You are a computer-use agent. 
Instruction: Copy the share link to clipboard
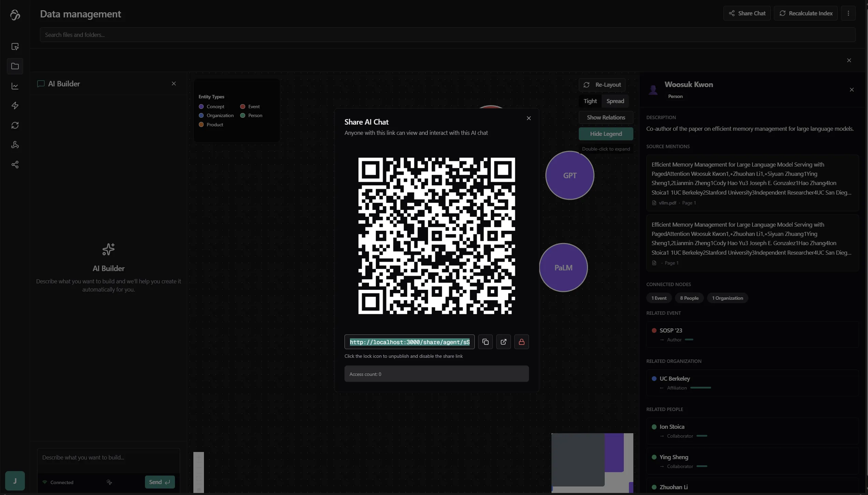point(485,342)
